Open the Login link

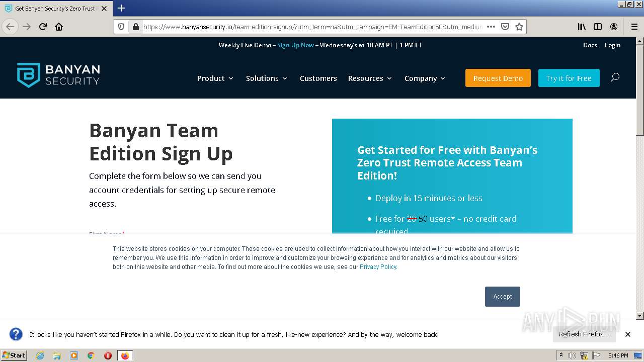(612, 45)
